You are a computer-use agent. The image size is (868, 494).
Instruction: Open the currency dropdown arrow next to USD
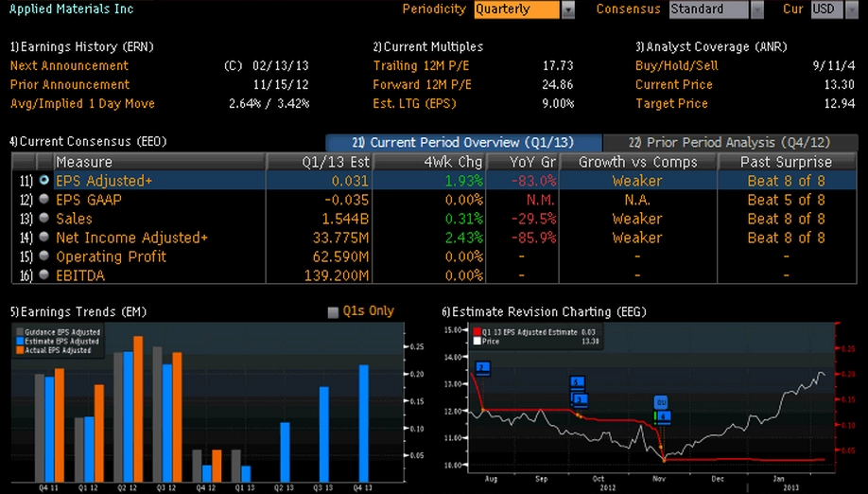[x=851, y=10]
